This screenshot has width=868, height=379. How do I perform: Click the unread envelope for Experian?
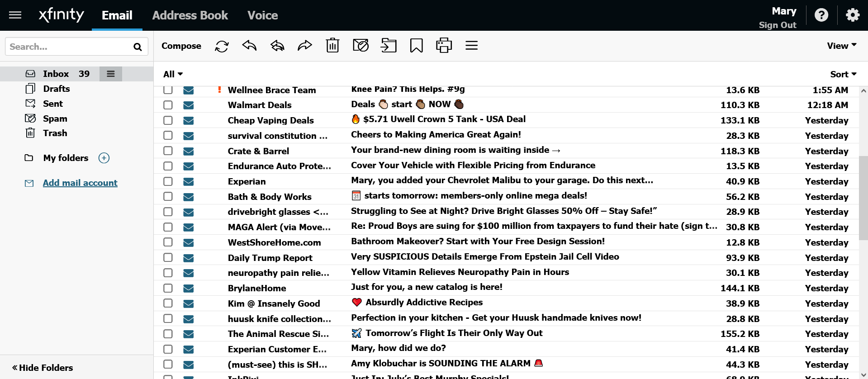tap(189, 181)
